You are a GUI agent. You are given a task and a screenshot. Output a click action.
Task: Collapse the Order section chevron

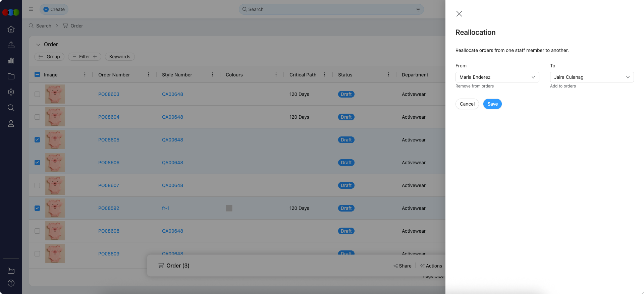point(38,45)
